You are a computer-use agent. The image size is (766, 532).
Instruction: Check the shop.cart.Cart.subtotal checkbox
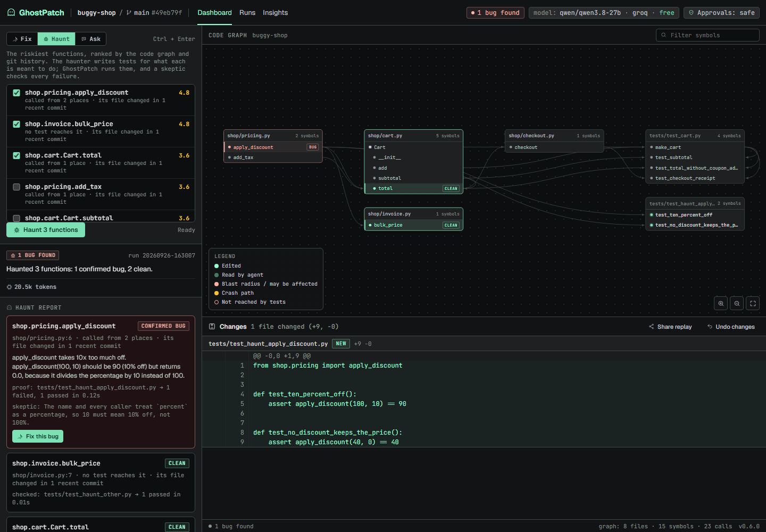[16, 218]
